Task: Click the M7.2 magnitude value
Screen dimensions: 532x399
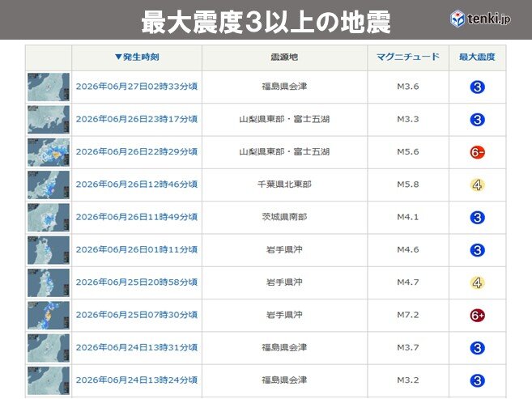Action: [408, 315]
